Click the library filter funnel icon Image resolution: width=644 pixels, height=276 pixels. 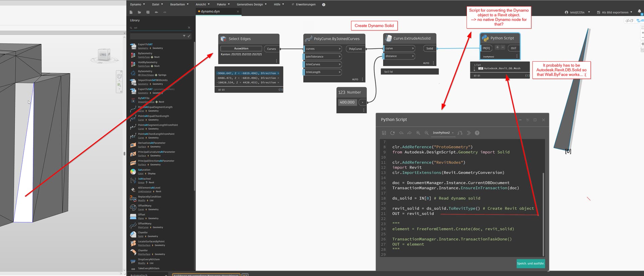[184, 36]
